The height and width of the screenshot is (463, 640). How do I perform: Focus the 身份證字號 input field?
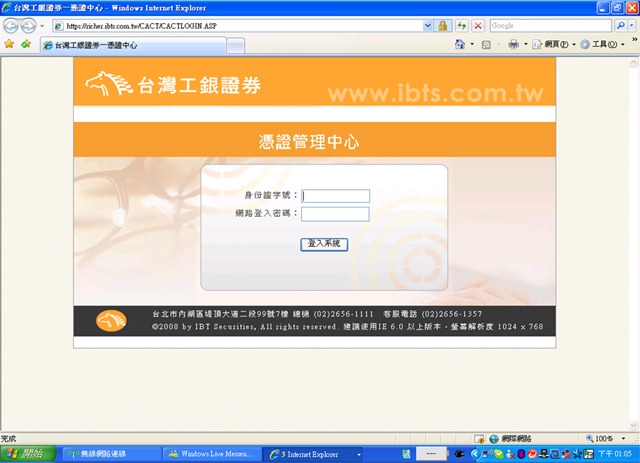tap(336, 196)
